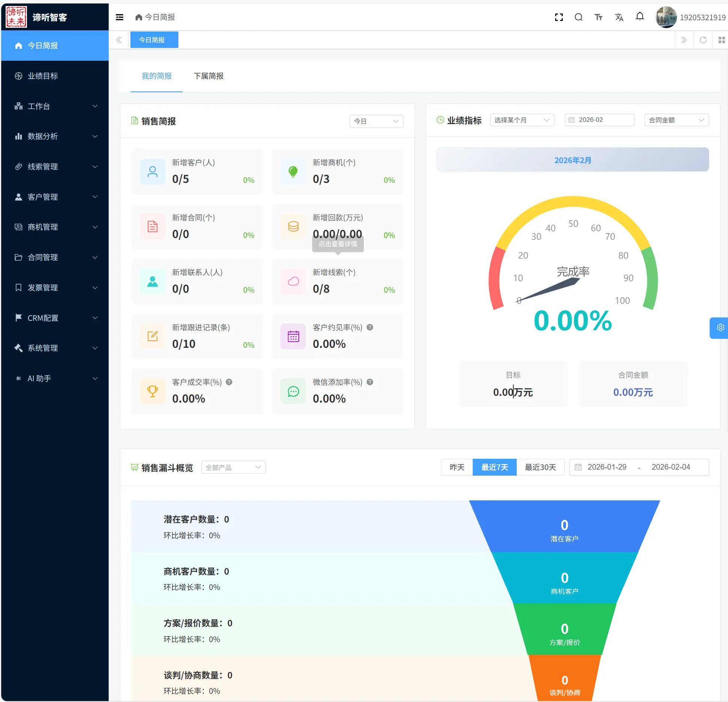Expand the 客户管理 sidebar menu
Screen dimensions: 728x702
pos(55,197)
